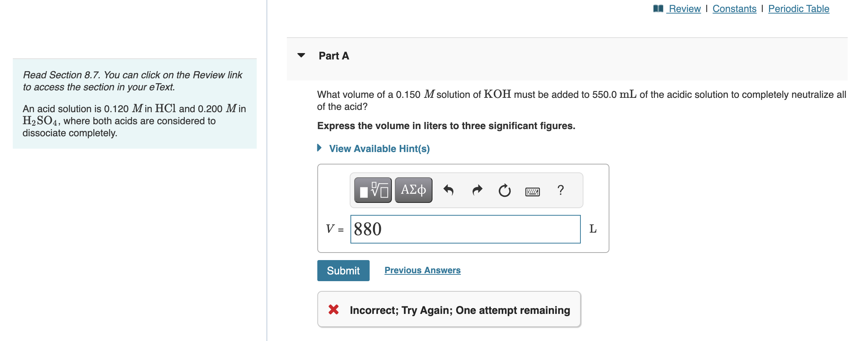Open the on-screen keyboard shortcuts icon
Viewport: 868px width, 341px height.
(x=533, y=191)
